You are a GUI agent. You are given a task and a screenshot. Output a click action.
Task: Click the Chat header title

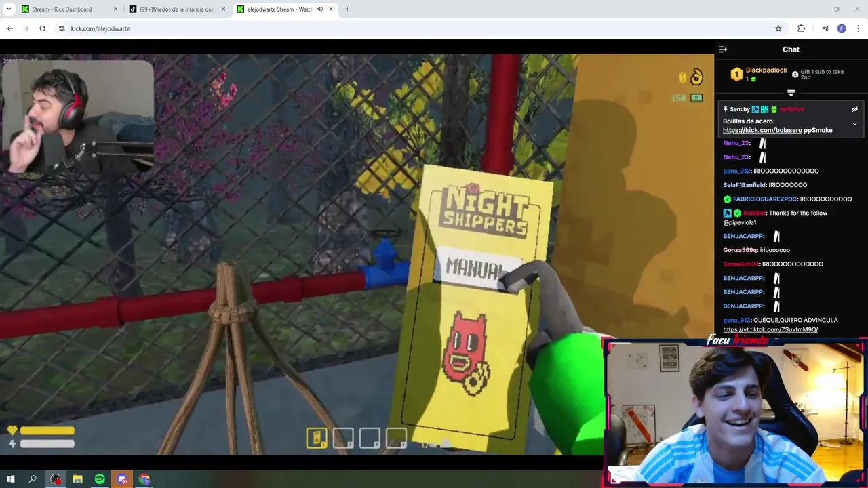click(791, 49)
